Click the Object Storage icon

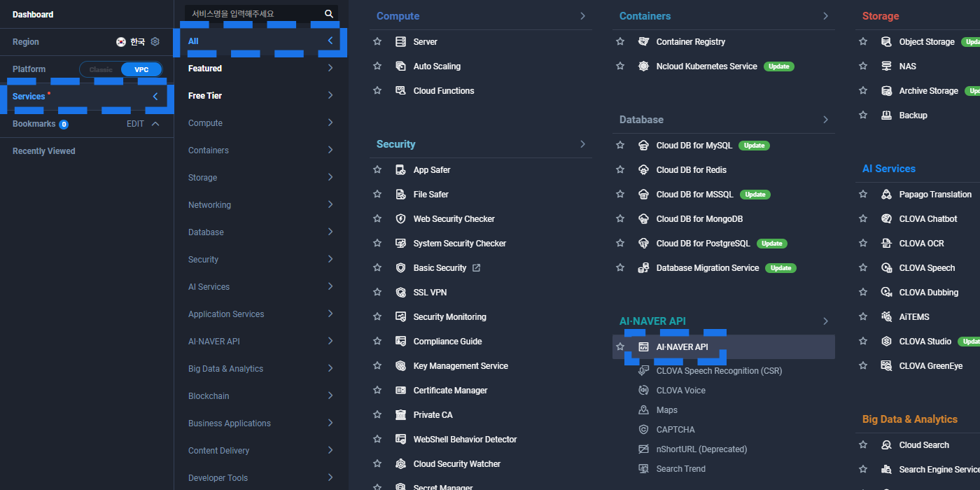pos(886,42)
